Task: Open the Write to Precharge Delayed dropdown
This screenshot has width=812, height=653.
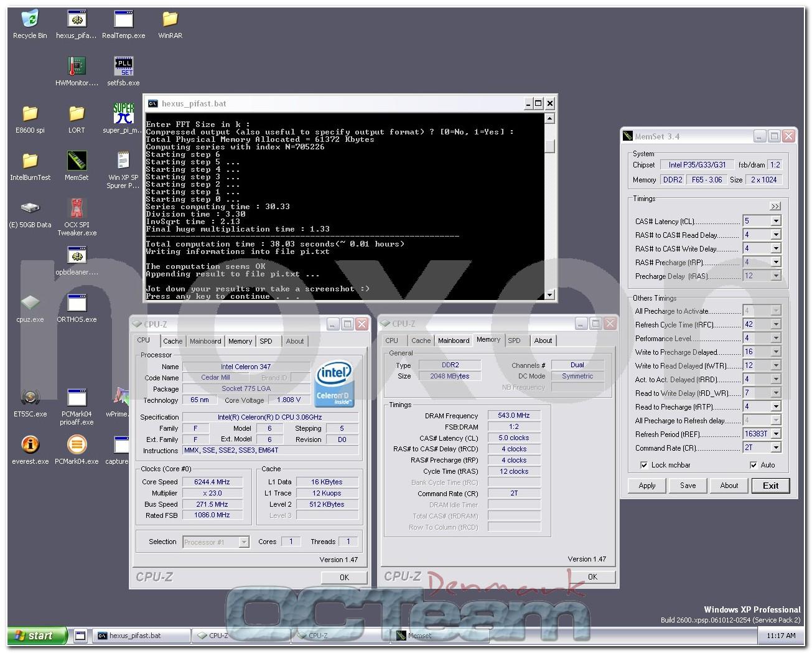Action: point(776,352)
